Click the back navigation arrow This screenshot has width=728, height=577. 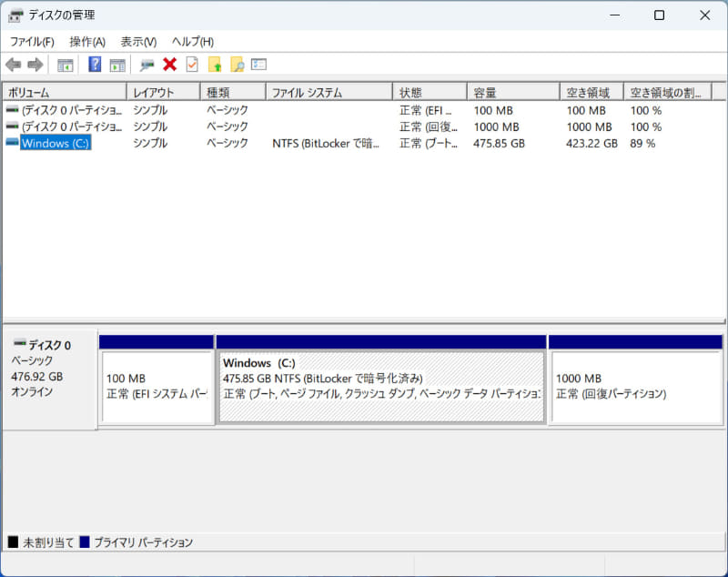[x=13, y=64]
